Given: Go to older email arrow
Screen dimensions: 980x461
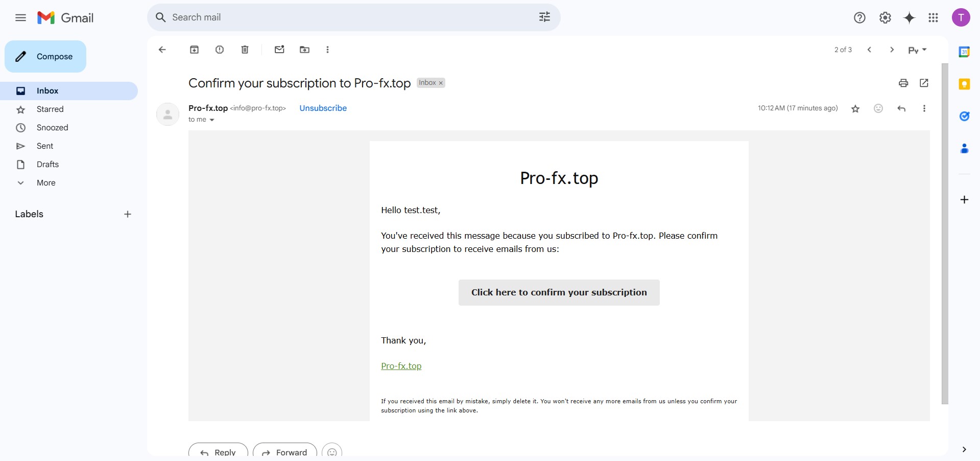Looking at the screenshot, I should [892, 50].
